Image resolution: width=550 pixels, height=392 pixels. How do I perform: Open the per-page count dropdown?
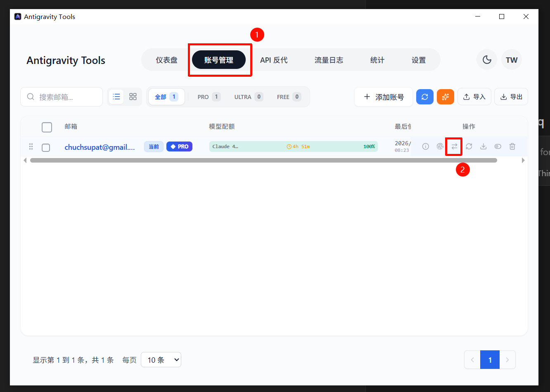coord(161,360)
